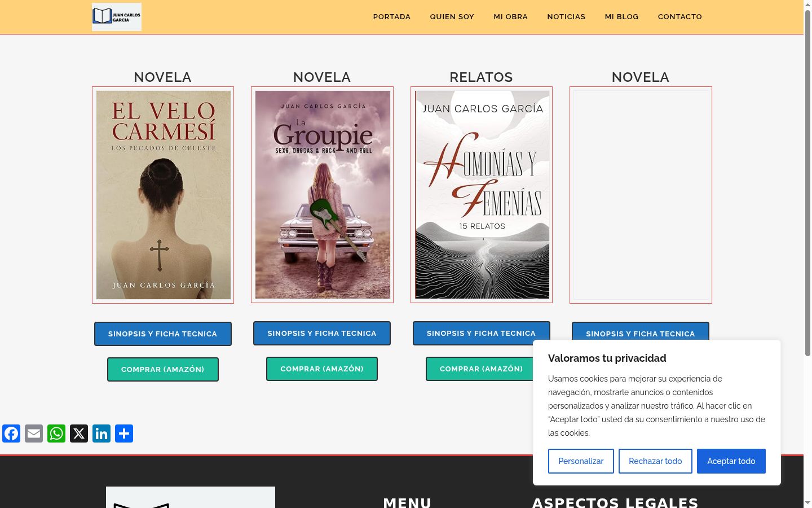Open the Homonías y Femenías book cover
The height and width of the screenshot is (508, 812).
point(482,195)
